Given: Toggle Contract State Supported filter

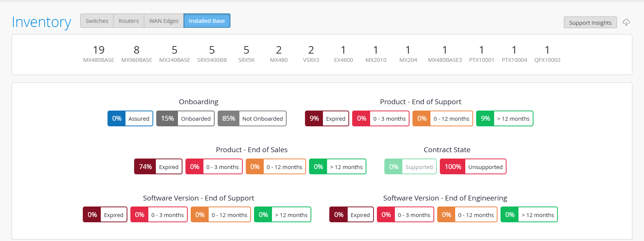Looking at the screenshot, I should (x=411, y=167).
